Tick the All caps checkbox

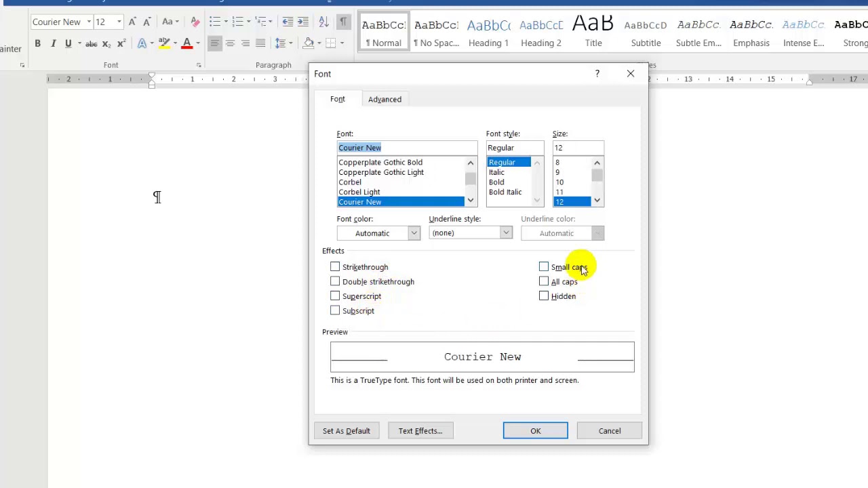click(x=544, y=281)
